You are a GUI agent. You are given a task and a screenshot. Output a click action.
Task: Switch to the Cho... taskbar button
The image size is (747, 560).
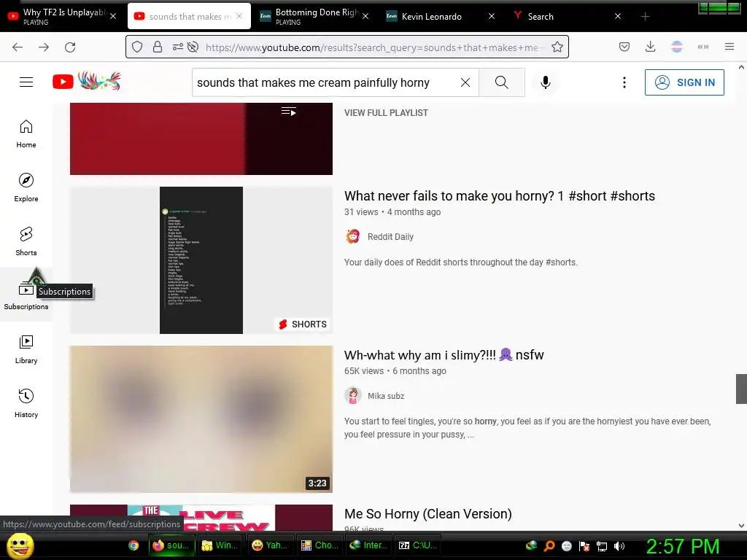(x=320, y=545)
